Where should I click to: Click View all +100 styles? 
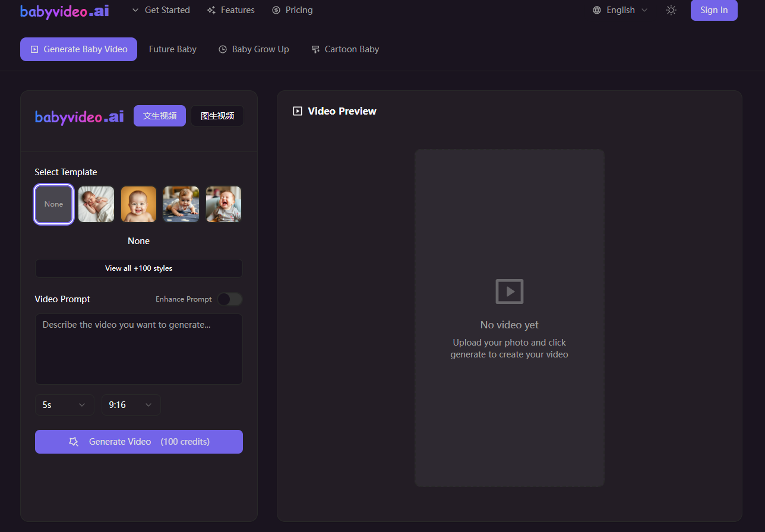coord(138,268)
